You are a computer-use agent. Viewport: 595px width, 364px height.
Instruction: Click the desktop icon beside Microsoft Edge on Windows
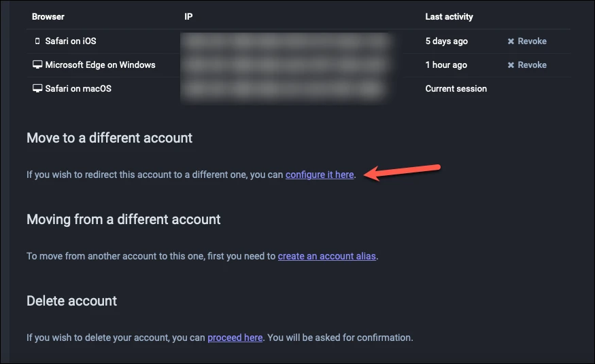click(37, 65)
